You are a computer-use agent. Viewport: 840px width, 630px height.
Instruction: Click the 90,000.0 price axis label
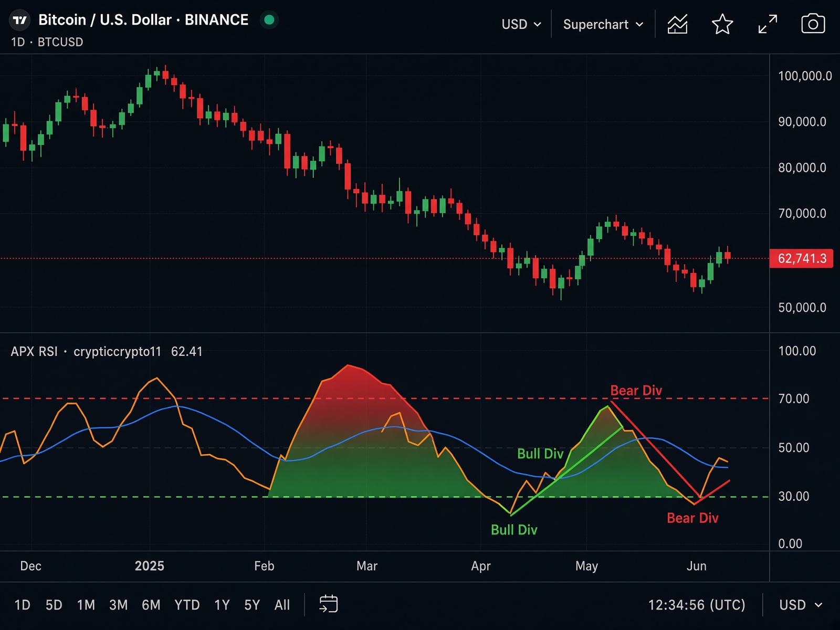pyautogui.click(x=802, y=122)
